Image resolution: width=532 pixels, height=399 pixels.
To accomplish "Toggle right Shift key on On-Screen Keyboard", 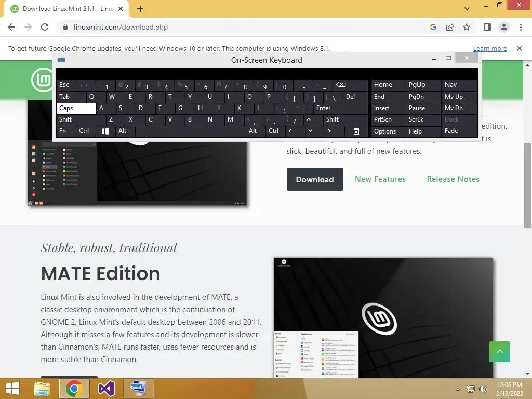I will [345, 119].
